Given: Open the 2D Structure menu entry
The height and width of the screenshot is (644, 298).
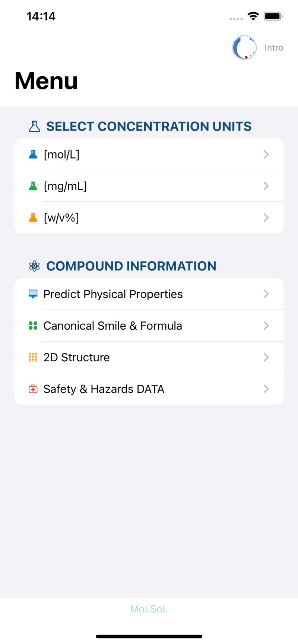Looking at the screenshot, I should pyautogui.click(x=77, y=357).
